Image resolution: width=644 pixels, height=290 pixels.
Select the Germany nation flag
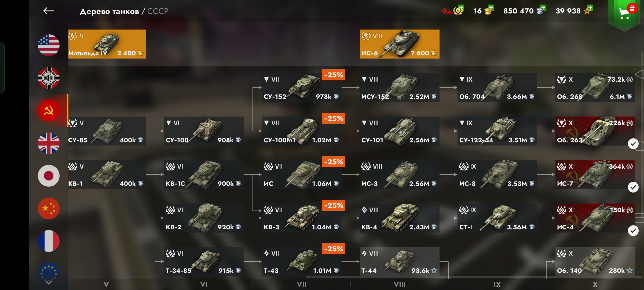click(x=49, y=78)
